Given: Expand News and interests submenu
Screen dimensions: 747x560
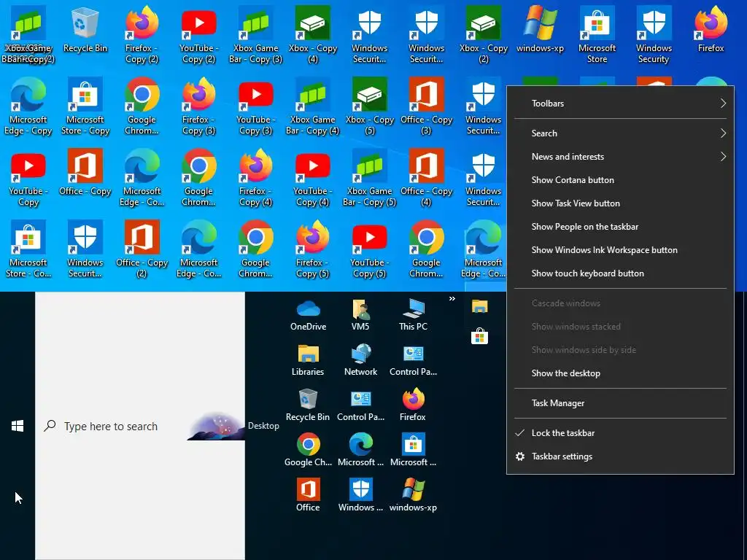Looking at the screenshot, I should (620, 157).
